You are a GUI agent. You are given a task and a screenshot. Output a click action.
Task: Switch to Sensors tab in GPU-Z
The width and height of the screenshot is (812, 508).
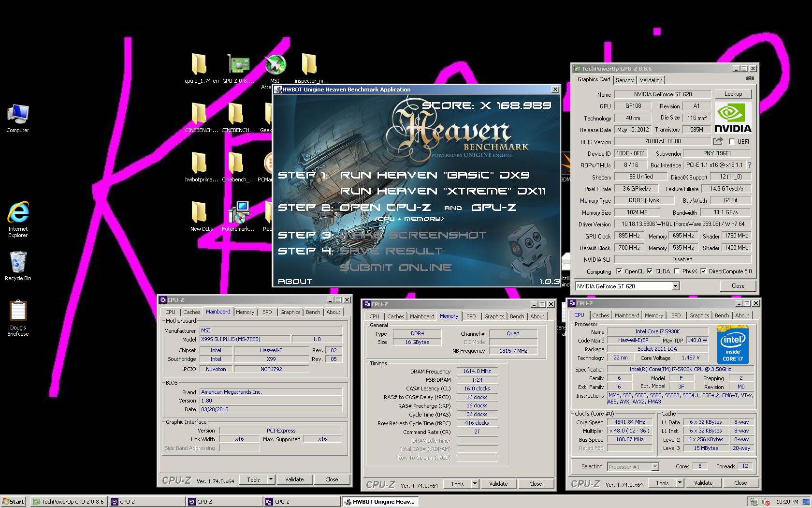[625, 80]
